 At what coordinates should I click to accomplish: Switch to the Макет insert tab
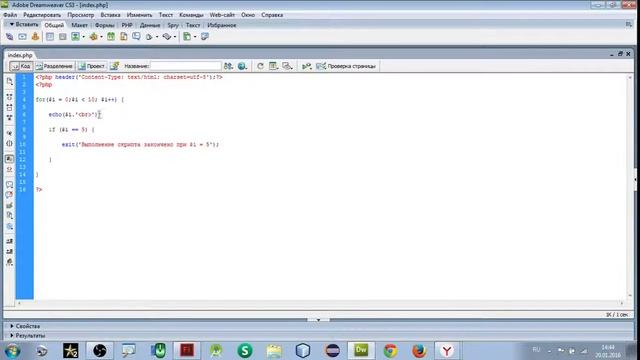coord(79,25)
